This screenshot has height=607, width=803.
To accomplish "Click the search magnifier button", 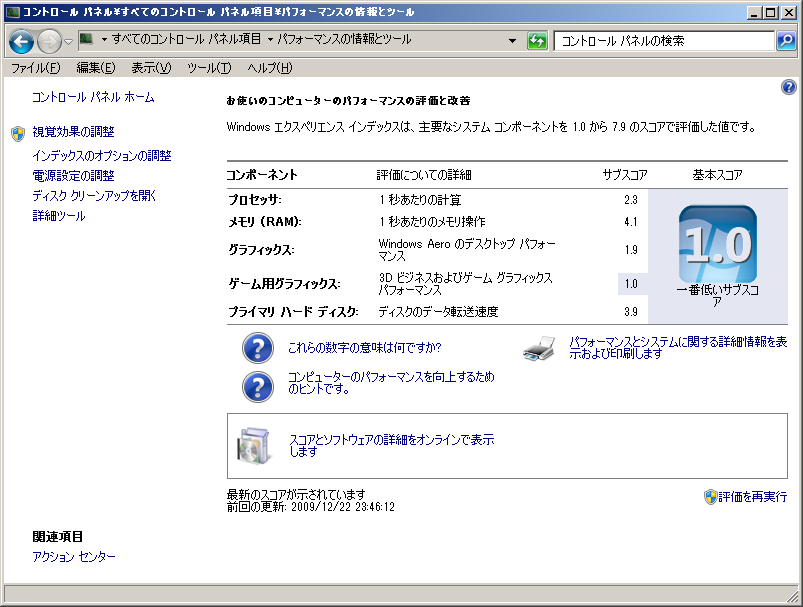I will 786,41.
